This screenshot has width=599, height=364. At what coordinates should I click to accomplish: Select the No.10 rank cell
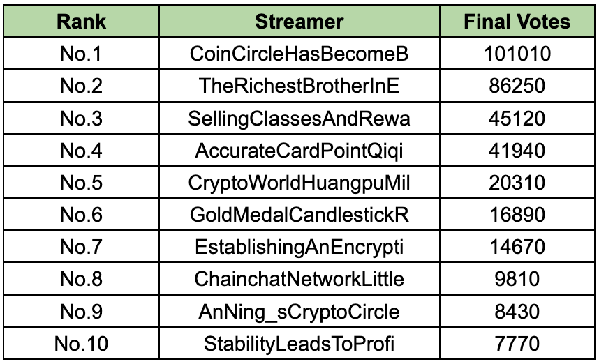click(81, 344)
